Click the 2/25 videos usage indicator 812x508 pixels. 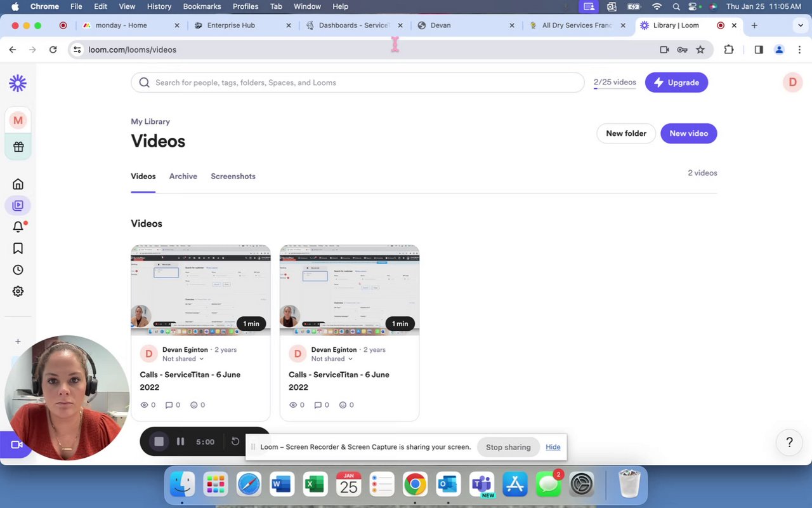click(615, 83)
